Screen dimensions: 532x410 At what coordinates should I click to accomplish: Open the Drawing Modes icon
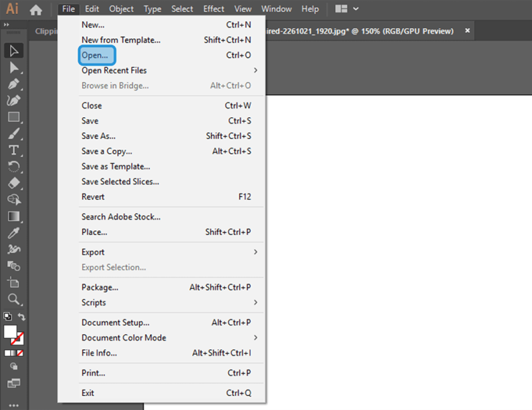coord(13,366)
